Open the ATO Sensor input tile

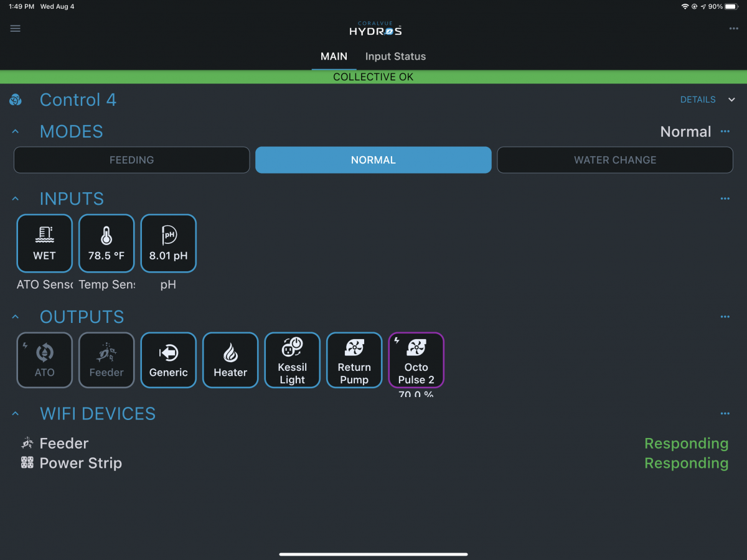pyautogui.click(x=45, y=243)
